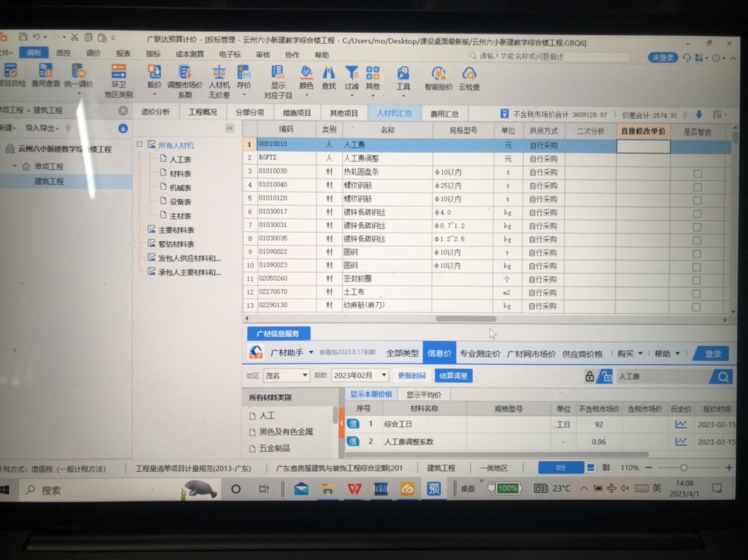Adjust the 110% zoom slider
Screen dimensions: 748x560
point(684,468)
